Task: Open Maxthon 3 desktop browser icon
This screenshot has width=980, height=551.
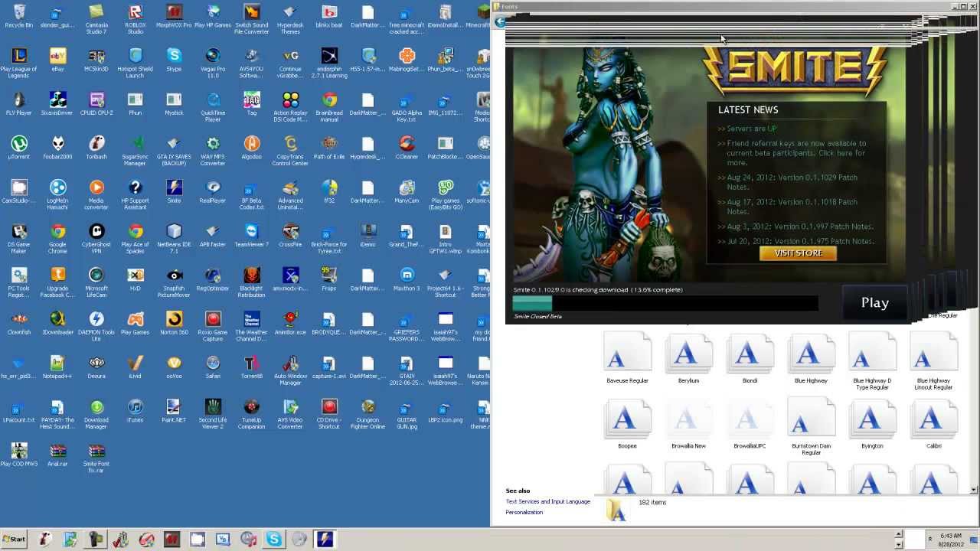Action: pos(407,279)
